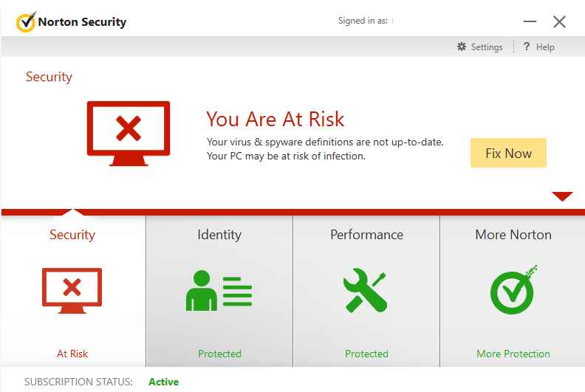Close the Norton Security window
Screen dimensions: 585x392
(559, 22)
